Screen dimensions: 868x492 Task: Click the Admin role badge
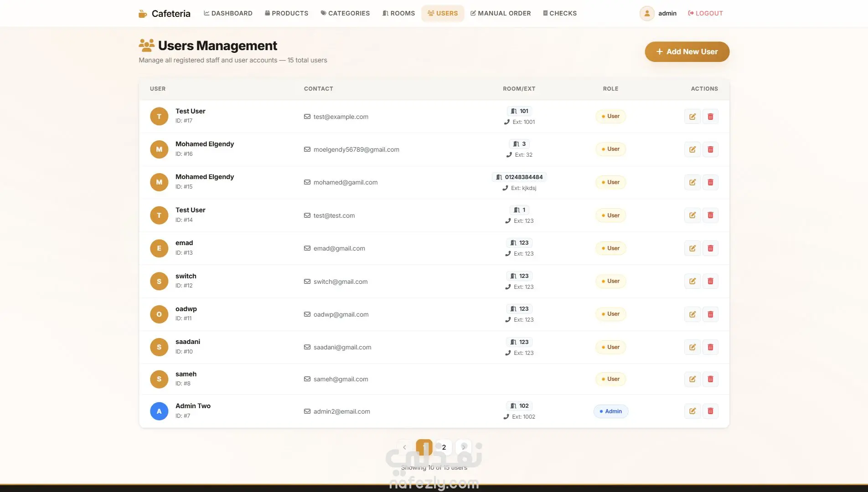[x=610, y=411]
